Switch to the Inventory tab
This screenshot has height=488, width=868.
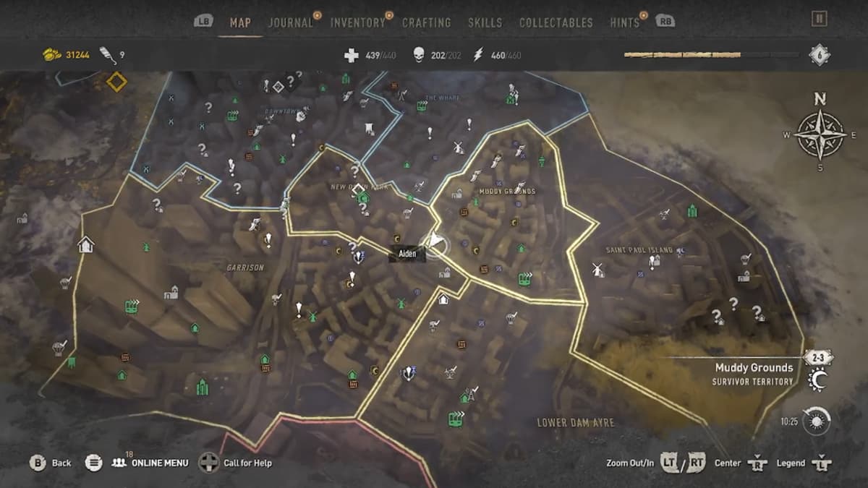[x=358, y=22]
